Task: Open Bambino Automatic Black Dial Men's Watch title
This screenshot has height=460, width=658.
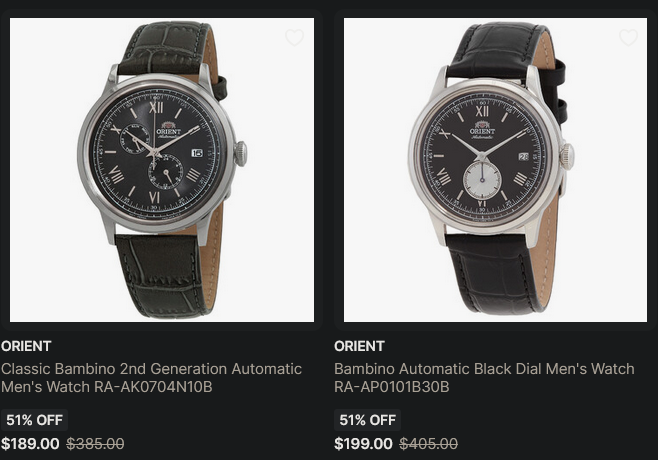Action: 484,377
